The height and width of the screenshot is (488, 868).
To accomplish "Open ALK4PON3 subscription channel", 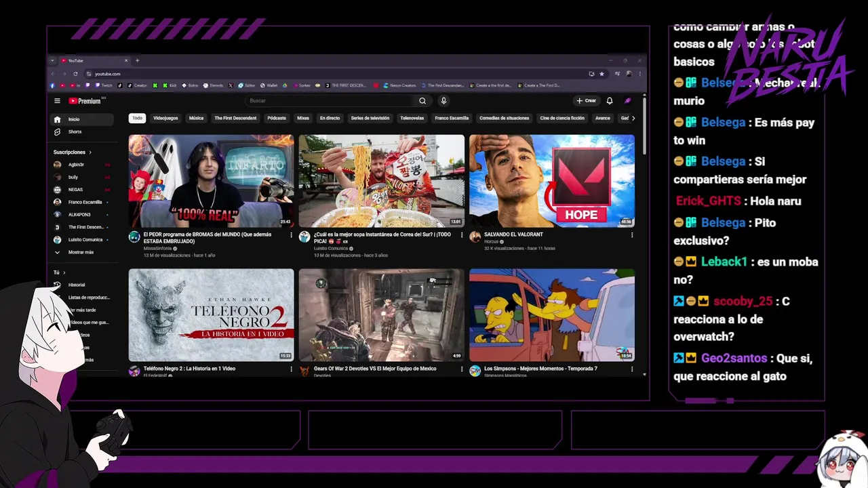I will tap(82, 214).
